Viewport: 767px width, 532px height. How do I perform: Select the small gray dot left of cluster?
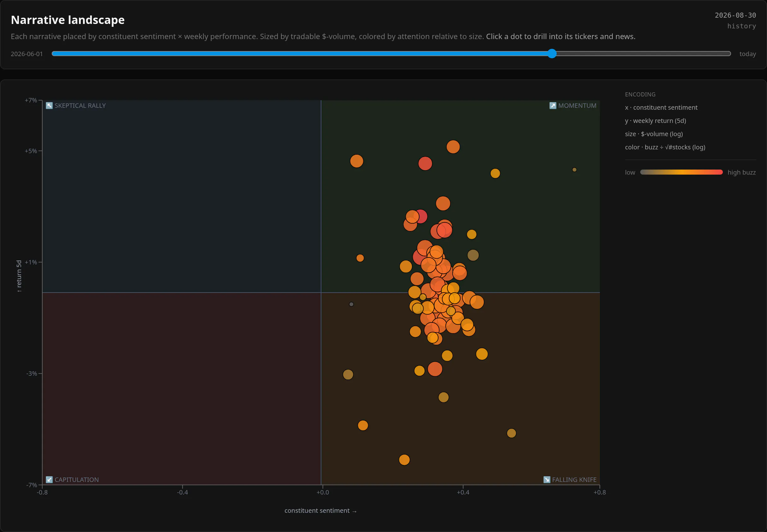coord(351,304)
